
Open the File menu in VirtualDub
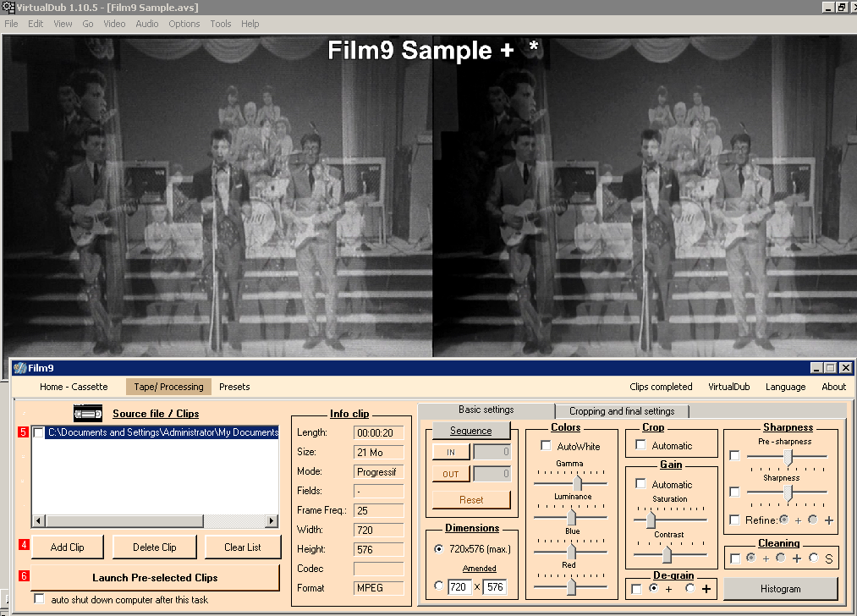coord(11,24)
